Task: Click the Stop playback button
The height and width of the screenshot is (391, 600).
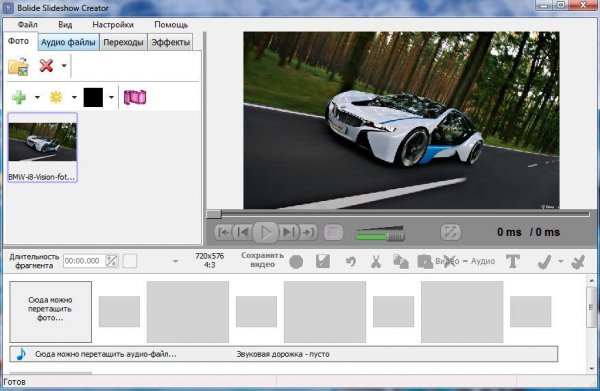Action: 333,232
